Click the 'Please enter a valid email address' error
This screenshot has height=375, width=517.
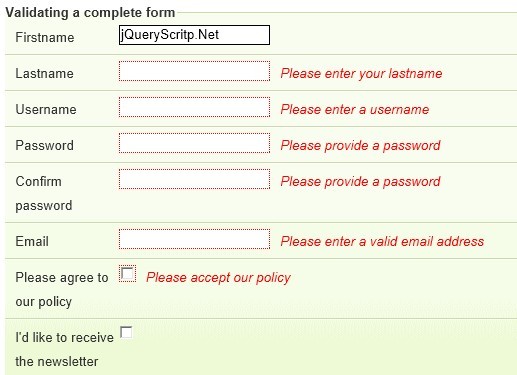[382, 241]
